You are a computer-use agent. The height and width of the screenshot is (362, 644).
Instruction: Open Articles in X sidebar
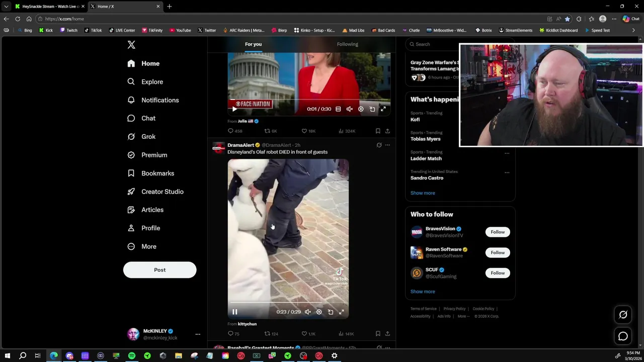[145, 210]
